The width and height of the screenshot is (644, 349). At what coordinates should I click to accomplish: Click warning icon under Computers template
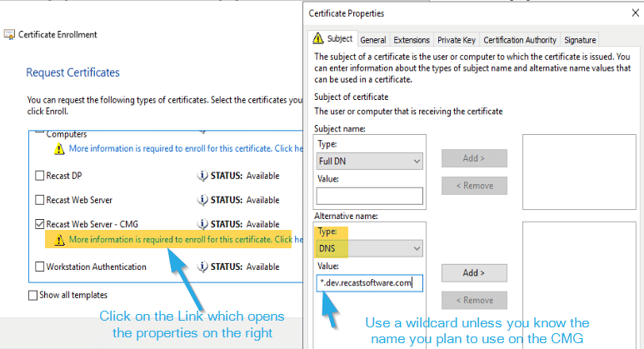(58, 149)
